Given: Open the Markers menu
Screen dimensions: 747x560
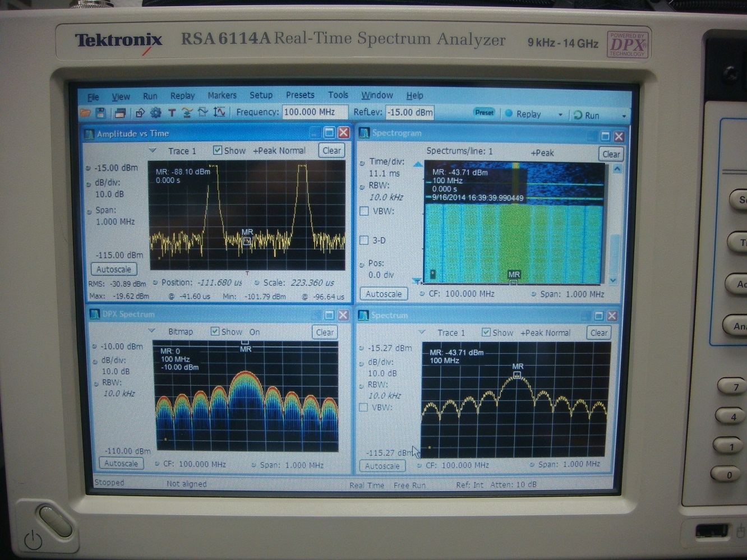Looking at the screenshot, I should 222,95.
